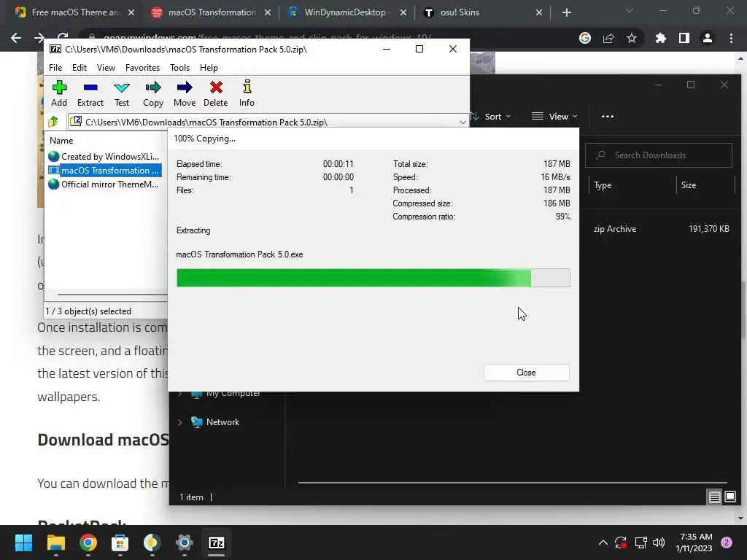Open the View menu in 7-Zip
The image size is (747, 560).
106,68
